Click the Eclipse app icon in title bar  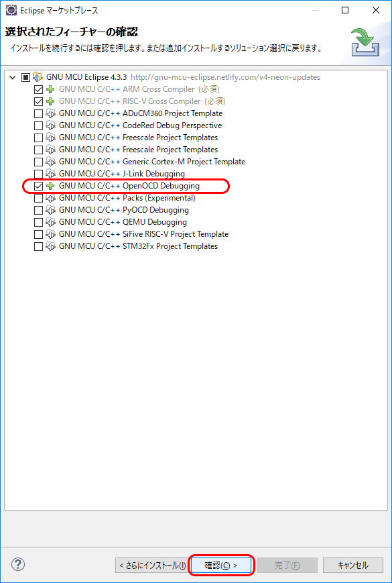[11, 11]
